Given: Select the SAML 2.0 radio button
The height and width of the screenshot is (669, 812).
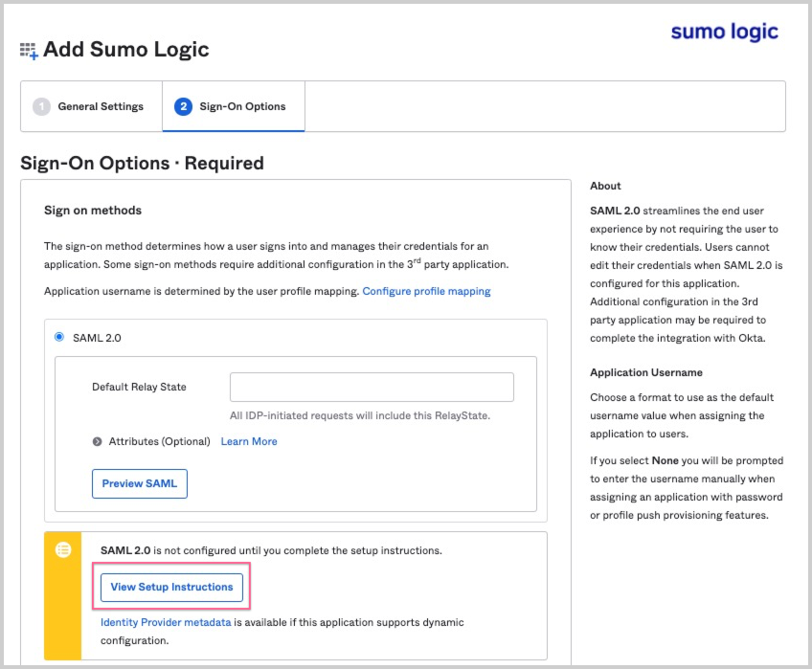Looking at the screenshot, I should [x=59, y=338].
